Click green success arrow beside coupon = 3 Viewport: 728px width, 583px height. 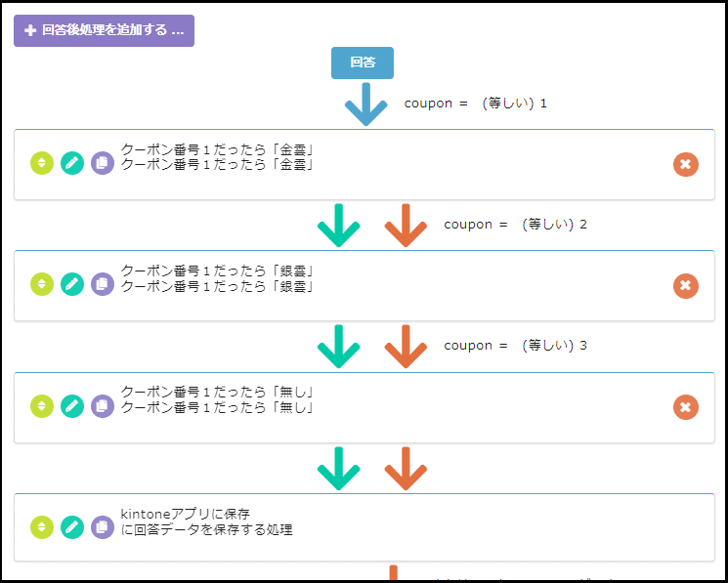tap(338, 347)
